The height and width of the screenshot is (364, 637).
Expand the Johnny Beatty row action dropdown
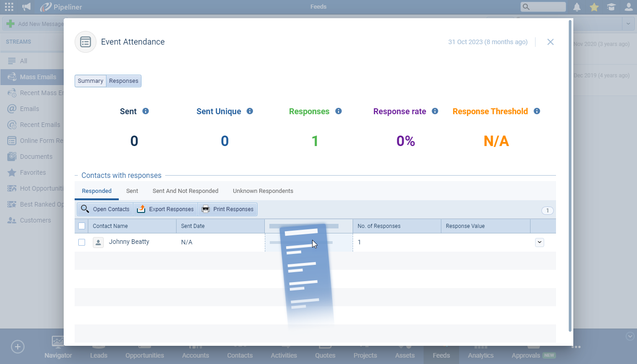[x=540, y=242]
